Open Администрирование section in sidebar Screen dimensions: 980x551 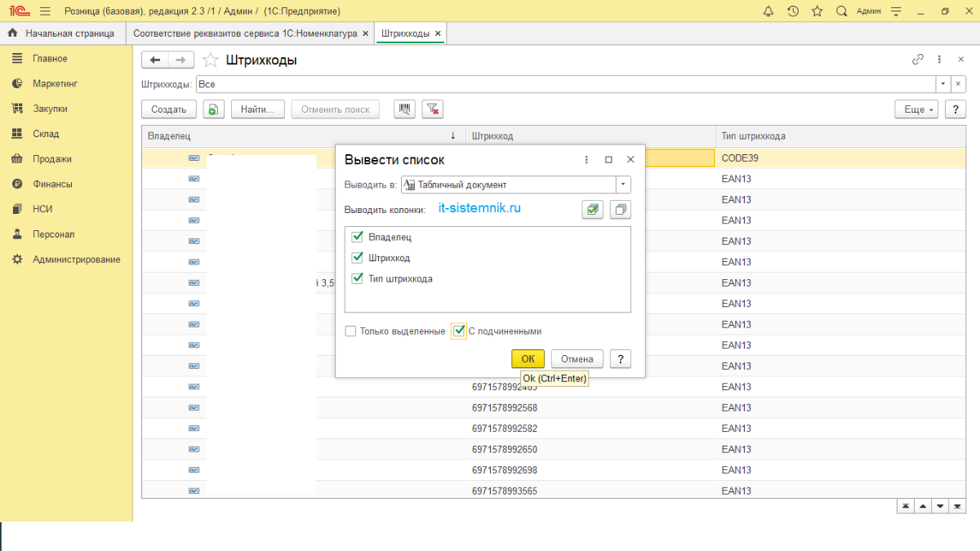pos(76,260)
